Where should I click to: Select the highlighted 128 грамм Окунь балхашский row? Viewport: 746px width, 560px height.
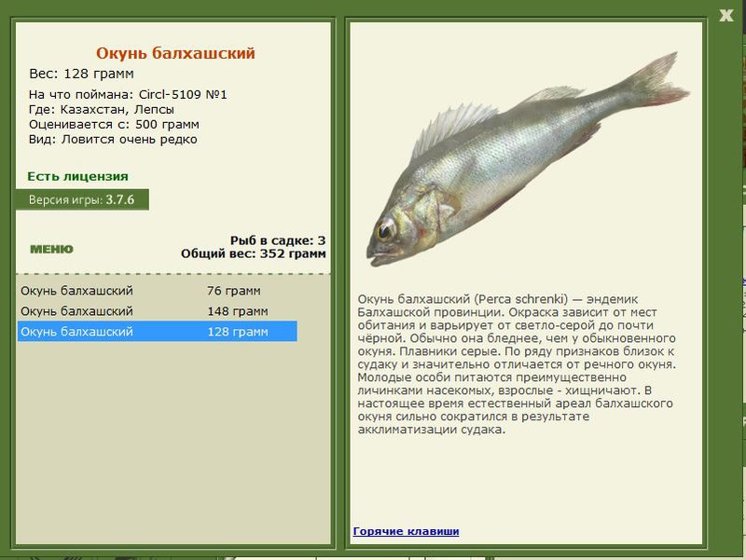(x=158, y=332)
